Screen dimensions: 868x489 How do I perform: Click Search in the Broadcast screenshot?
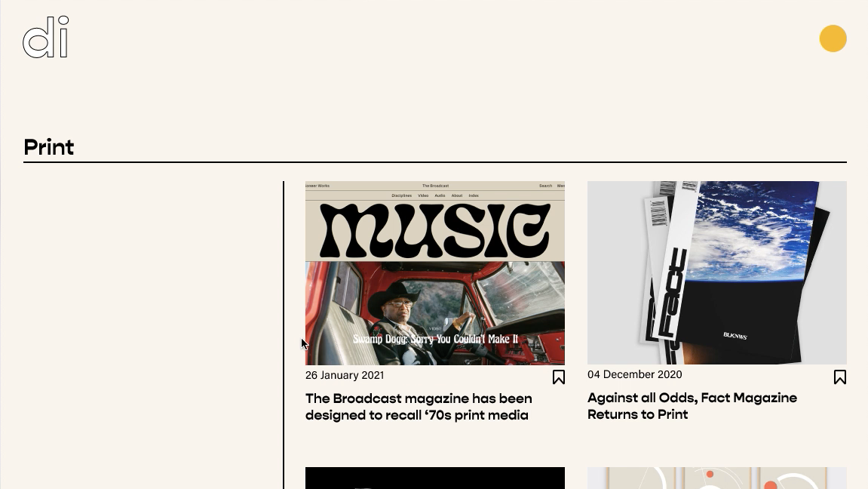[x=545, y=186]
